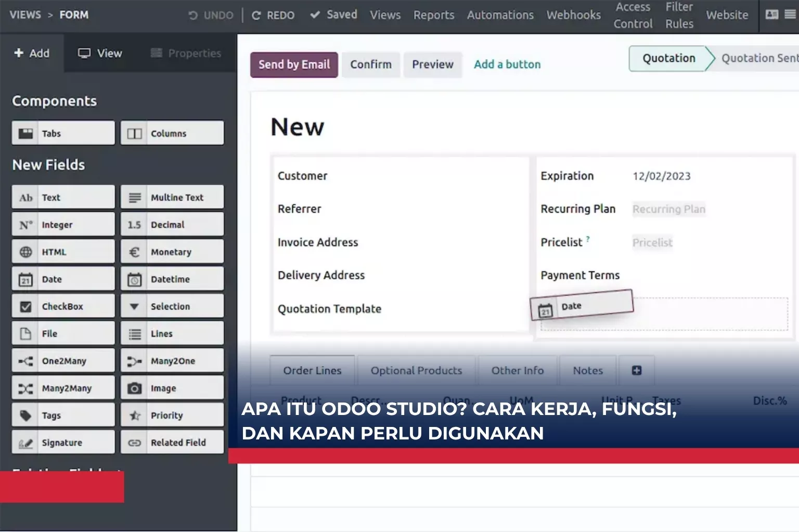
Task: Click the Preview button
Action: point(433,64)
